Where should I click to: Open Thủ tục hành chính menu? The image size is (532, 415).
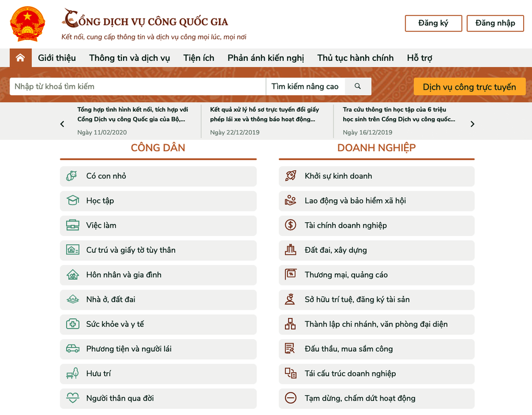[356, 58]
